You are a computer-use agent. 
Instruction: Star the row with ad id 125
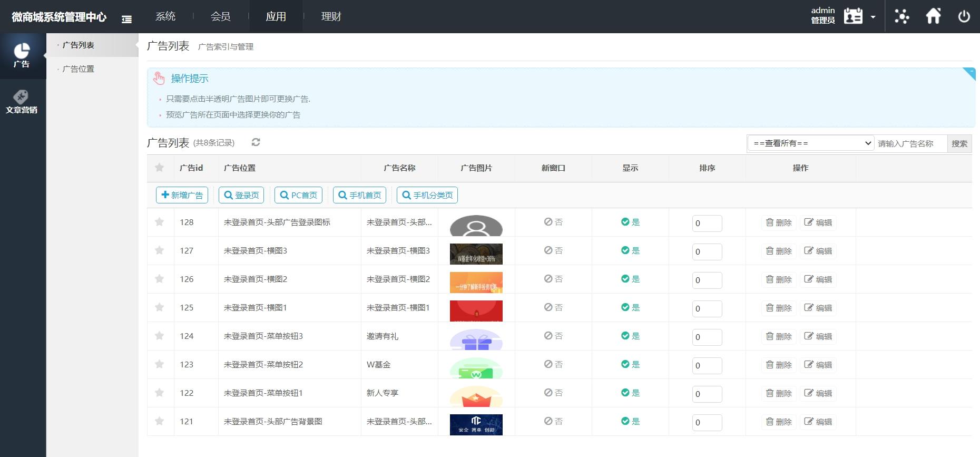(159, 307)
